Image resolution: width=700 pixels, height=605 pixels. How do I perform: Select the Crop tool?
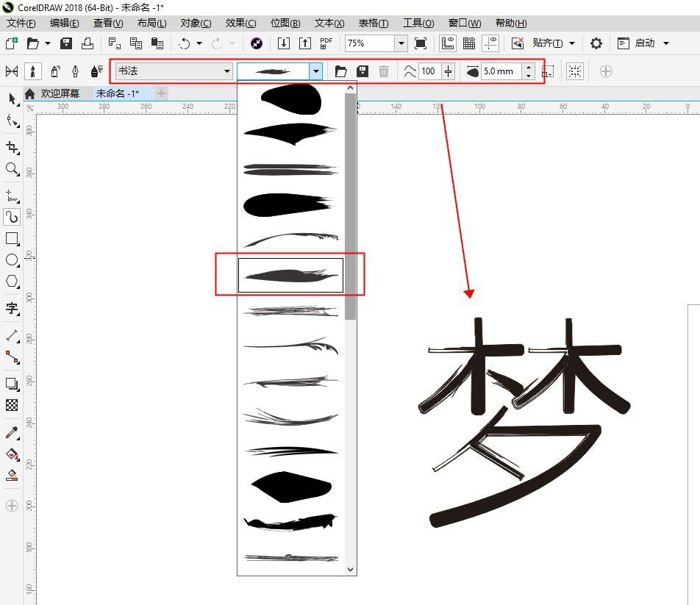(10, 148)
